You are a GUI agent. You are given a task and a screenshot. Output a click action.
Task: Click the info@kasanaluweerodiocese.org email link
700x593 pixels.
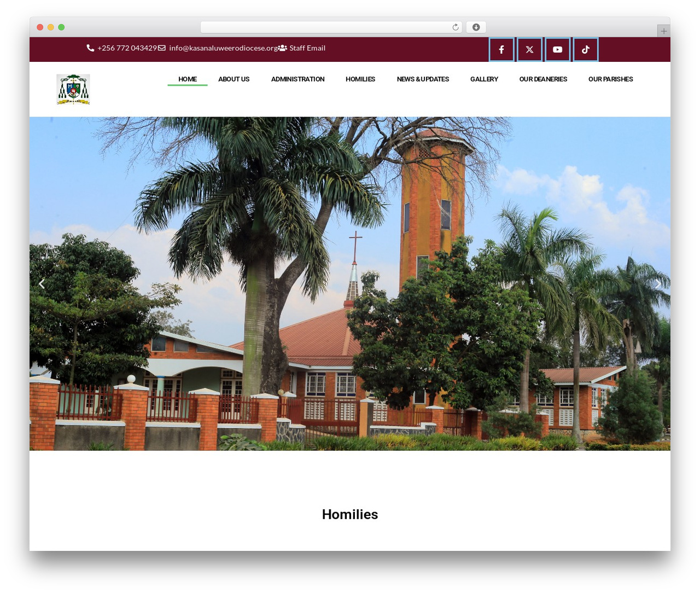pyautogui.click(x=223, y=48)
